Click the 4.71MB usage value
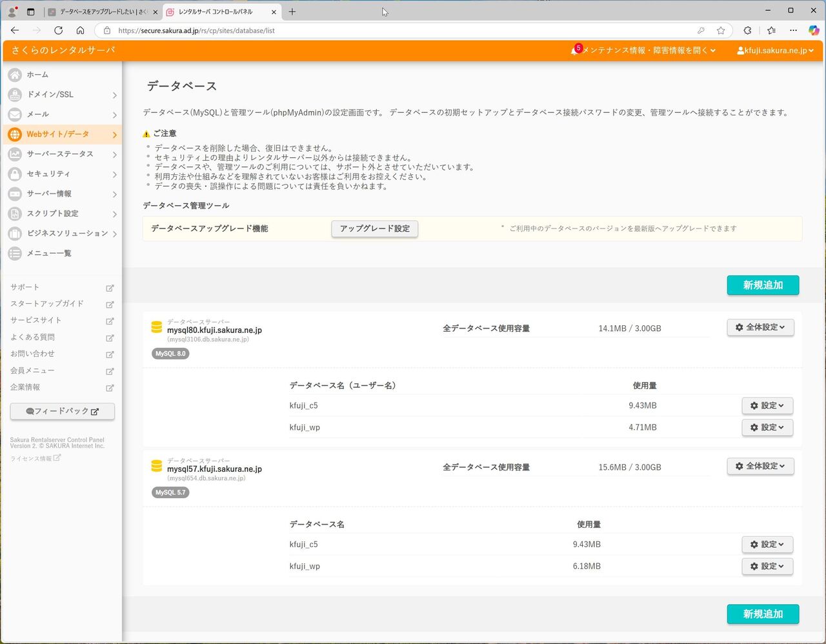Image resolution: width=826 pixels, height=644 pixels. point(643,427)
